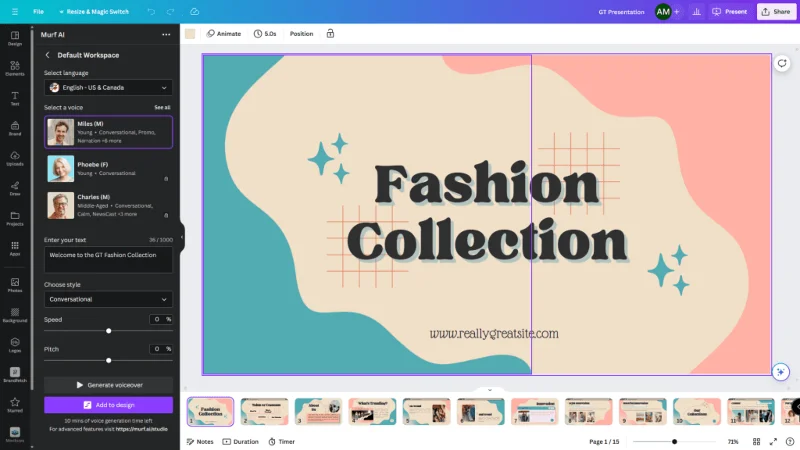This screenshot has width=800, height=450.
Task: Collapse the page thumbnails strip
Action: coord(490,390)
